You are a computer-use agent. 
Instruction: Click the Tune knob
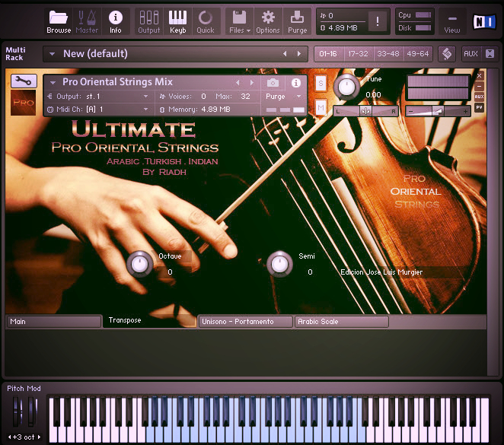pos(346,87)
